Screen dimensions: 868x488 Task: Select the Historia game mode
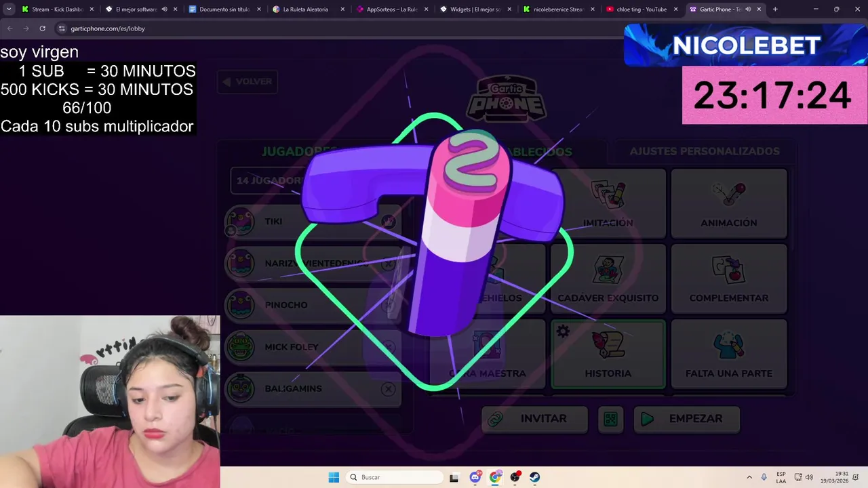point(608,354)
